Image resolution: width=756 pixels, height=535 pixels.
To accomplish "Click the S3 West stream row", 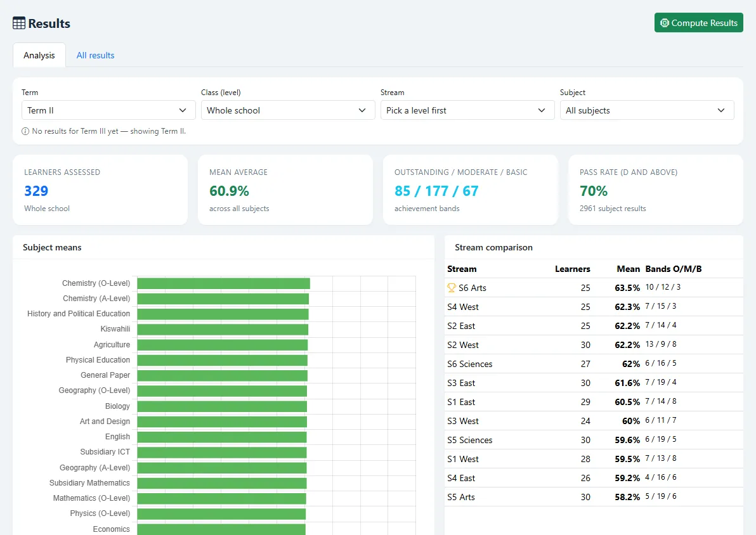I will [594, 421].
